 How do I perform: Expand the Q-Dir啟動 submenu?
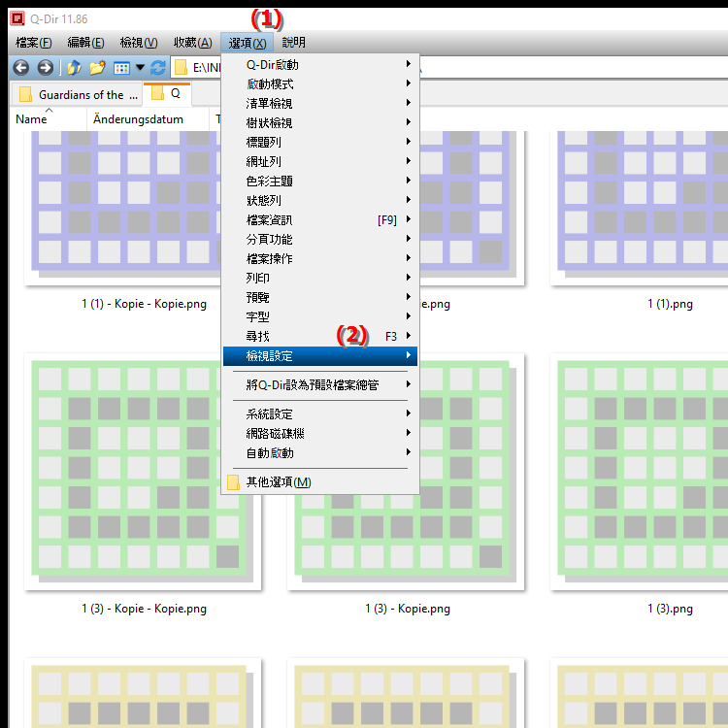tap(320, 64)
